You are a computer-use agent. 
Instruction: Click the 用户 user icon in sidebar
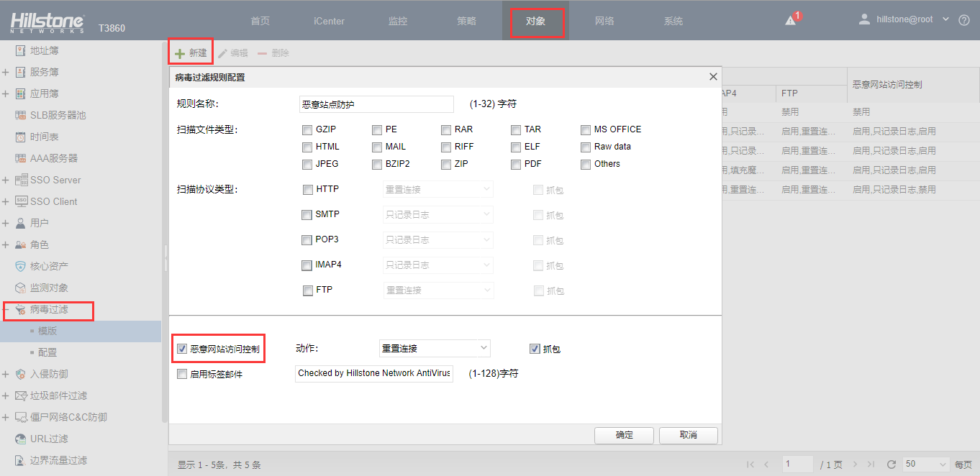[20, 223]
